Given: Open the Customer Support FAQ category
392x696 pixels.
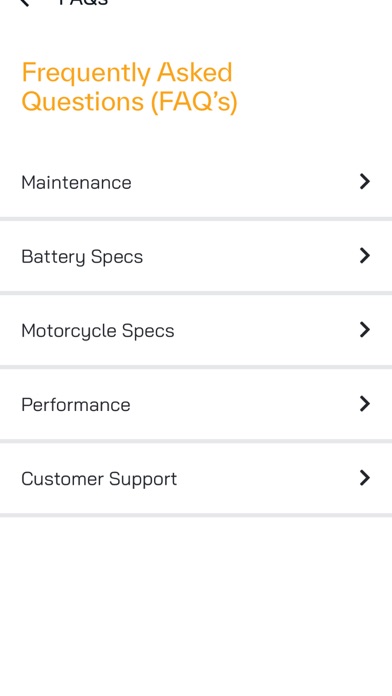Looking at the screenshot, I should (x=196, y=478).
